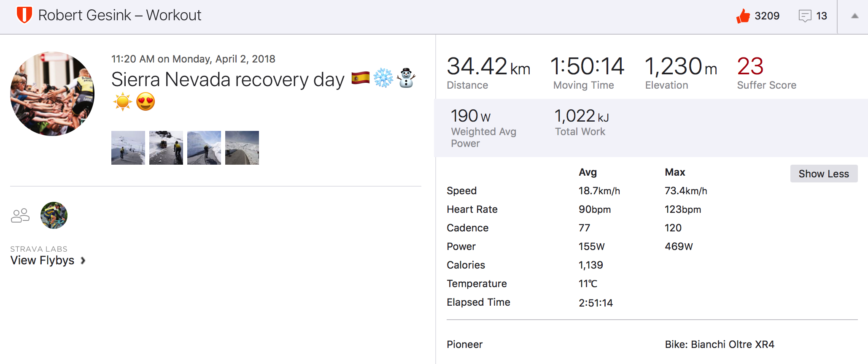Click the companion athlete's small avatar
868x364 pixels.
click(54, 215)
